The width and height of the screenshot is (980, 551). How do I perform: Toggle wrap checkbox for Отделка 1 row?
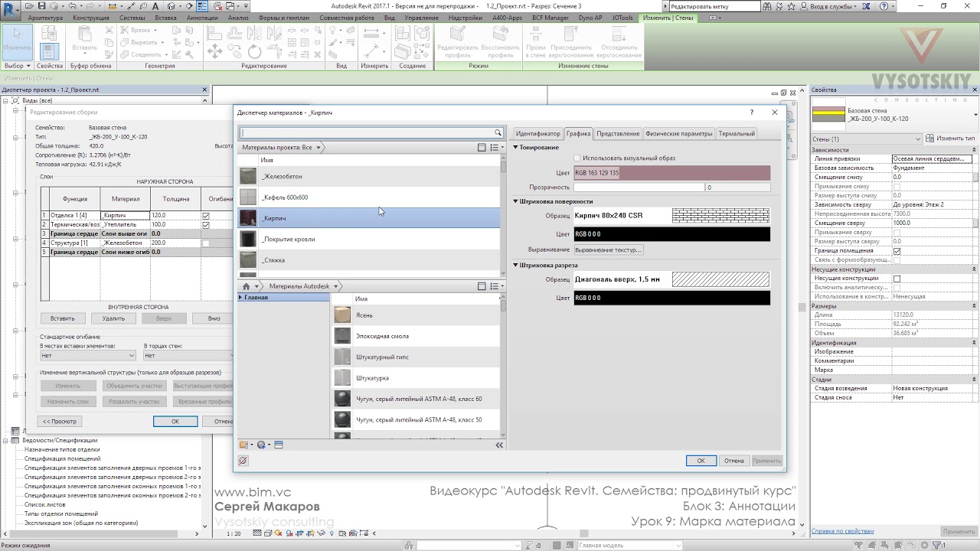(x=205, y=216)
